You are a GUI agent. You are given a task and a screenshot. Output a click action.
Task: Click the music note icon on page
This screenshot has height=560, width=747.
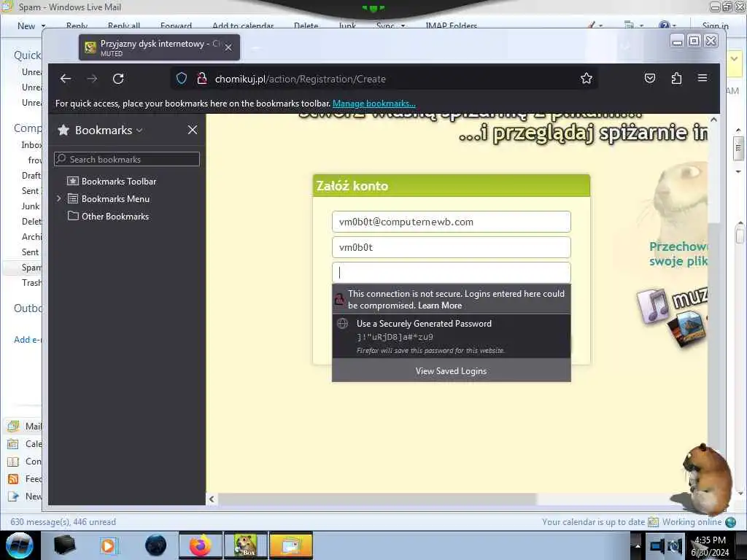[652, 306]
